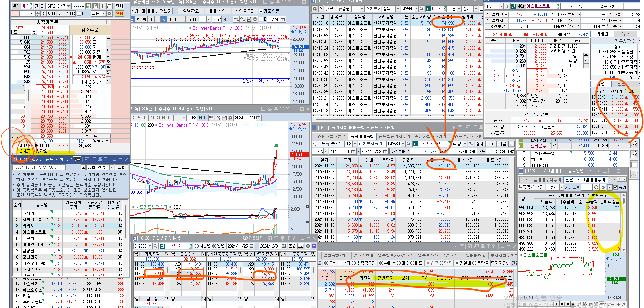Open calendar beside 2024/12/01 end date
This screenshot has height=308, width=644.
284,246
